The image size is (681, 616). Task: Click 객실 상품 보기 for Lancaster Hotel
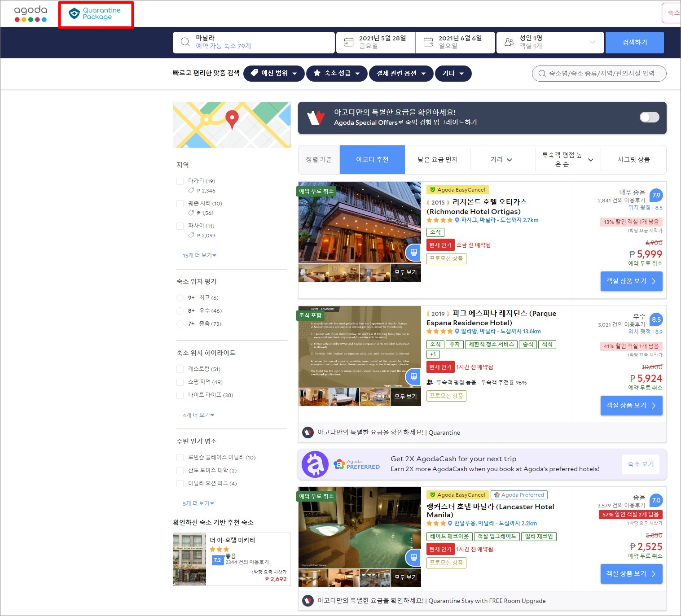coord(631,574)
